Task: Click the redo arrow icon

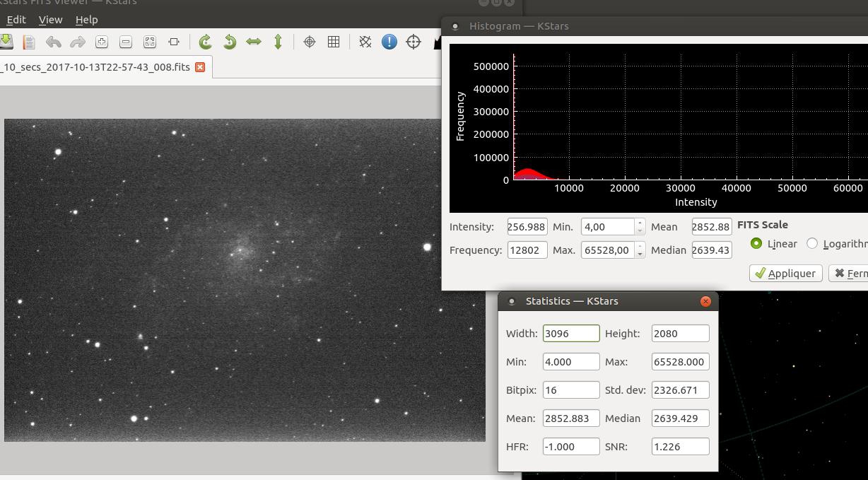Action: tap(77, 42)
